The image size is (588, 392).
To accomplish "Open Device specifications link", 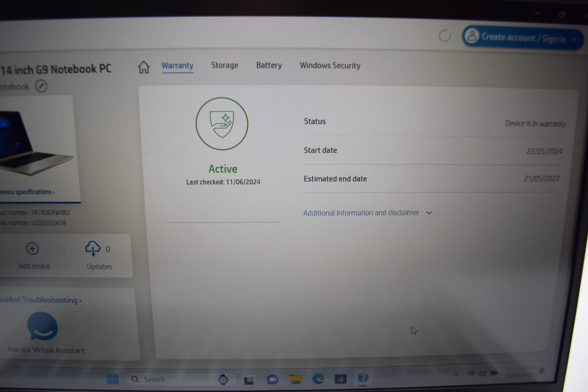I will [x=27, y=192].
